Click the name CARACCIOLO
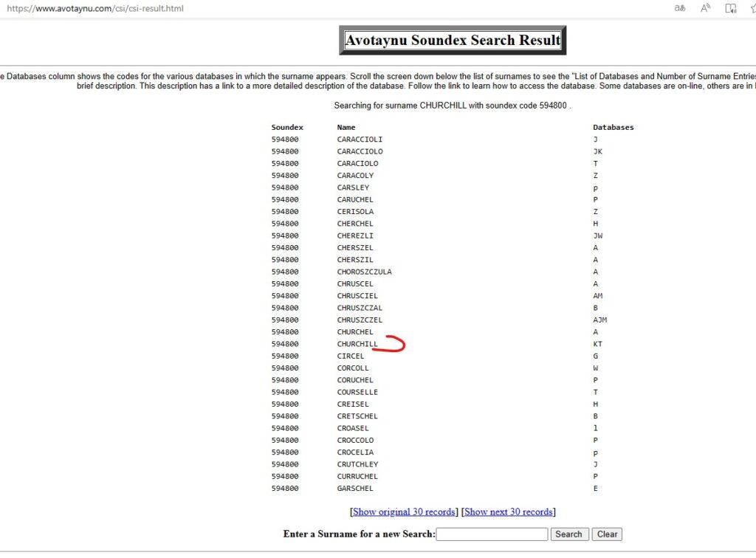Screen dimensions: 756x558 pyautogui.click(x=360, y=151)
